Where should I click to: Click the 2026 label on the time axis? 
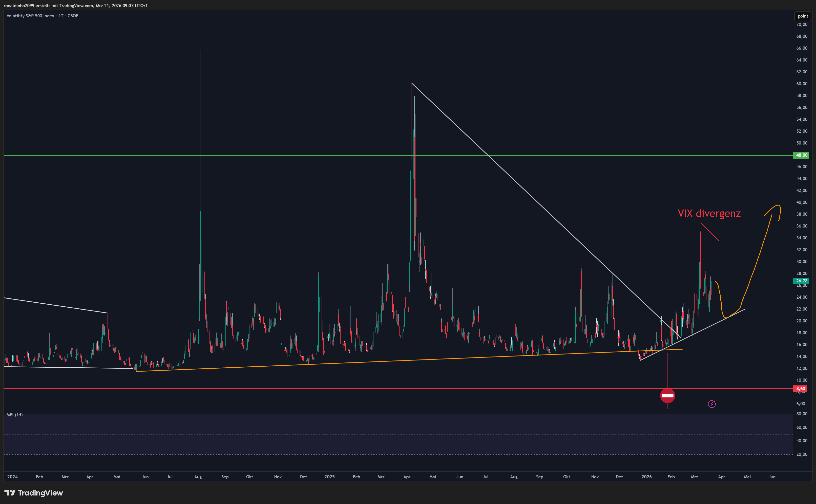(647, 477)
